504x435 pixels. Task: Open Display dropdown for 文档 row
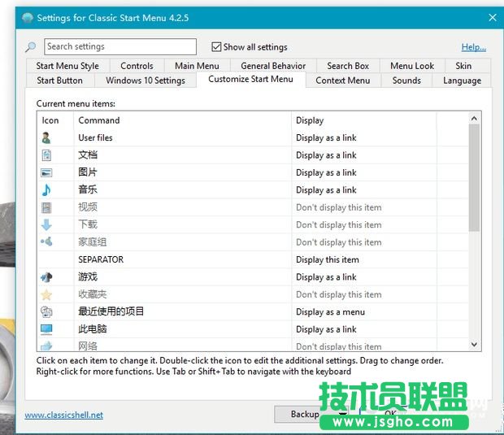[x=364, y=155]
